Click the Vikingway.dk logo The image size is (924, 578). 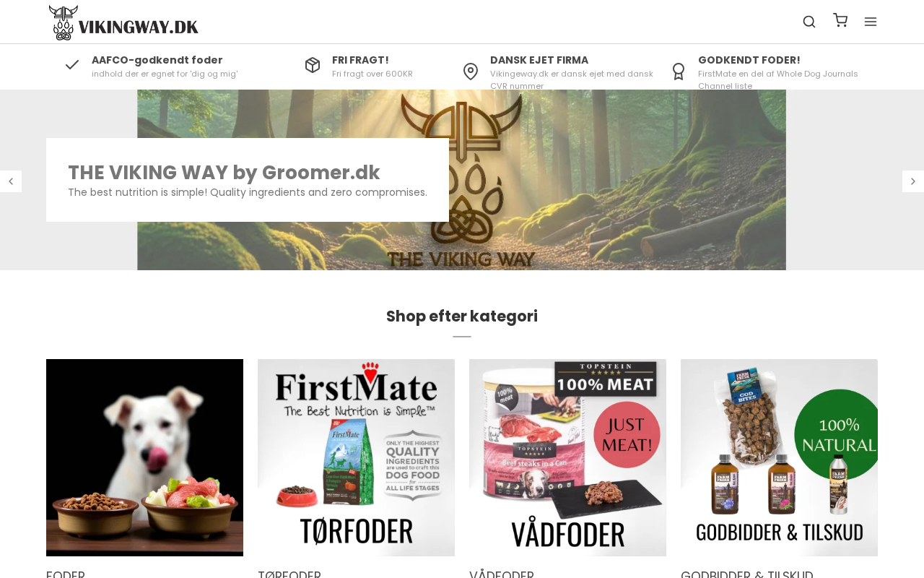click(123, 22)
